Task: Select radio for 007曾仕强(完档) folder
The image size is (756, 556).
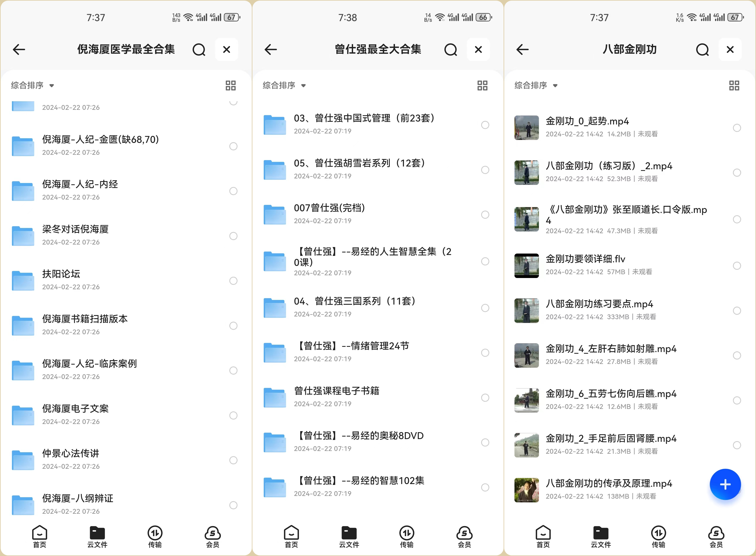Action: (x=485, y=215)
